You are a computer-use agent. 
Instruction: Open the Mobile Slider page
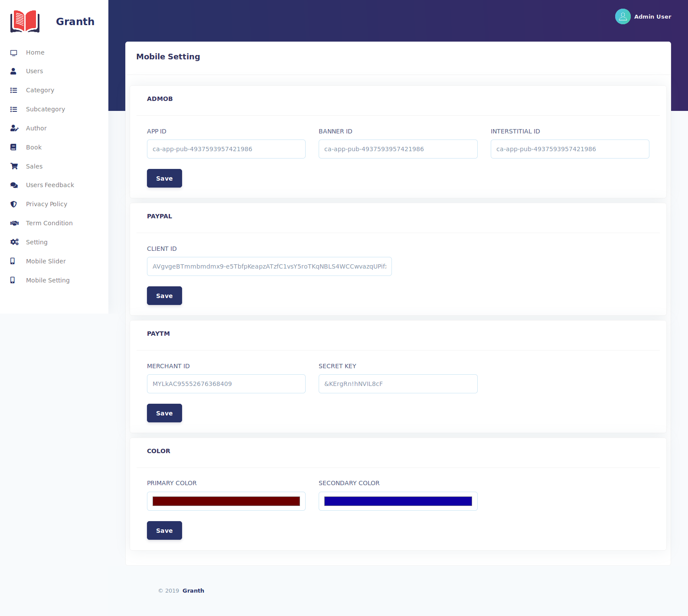click(46, 261)
